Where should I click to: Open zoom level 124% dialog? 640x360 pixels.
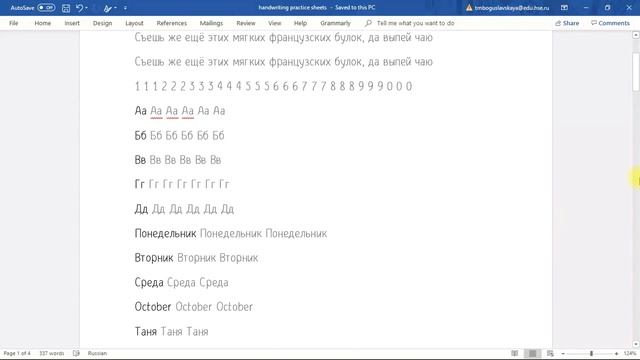pos(630,353)
